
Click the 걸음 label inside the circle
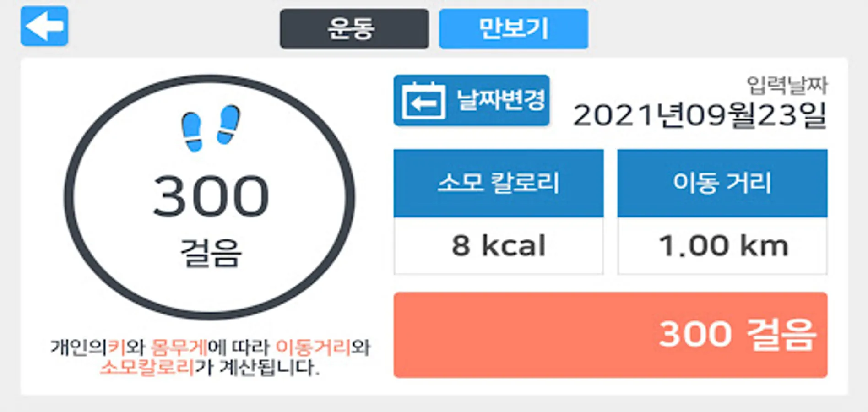(x=211, y=252)
